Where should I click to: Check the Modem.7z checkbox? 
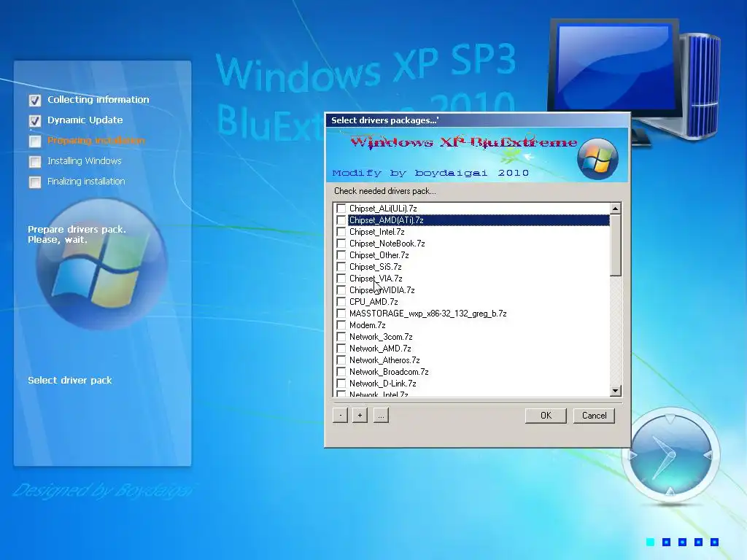[x=341, y=325]
